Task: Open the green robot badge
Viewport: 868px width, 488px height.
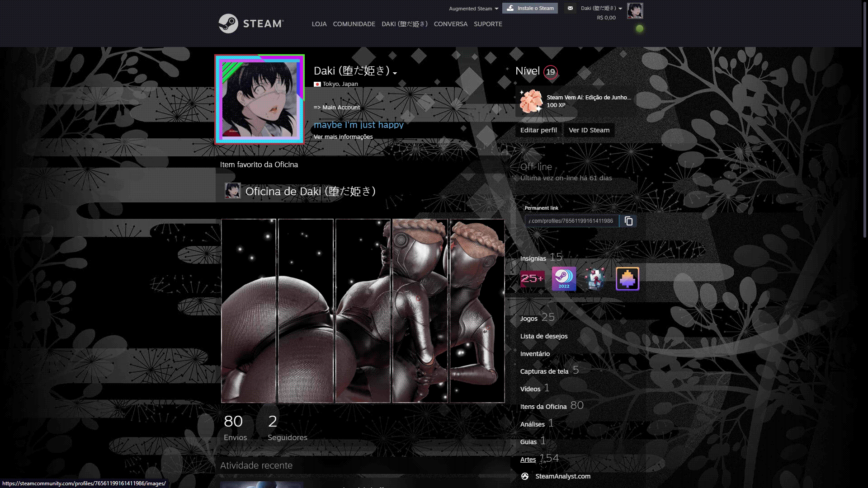Action: (x=595, y=278)
